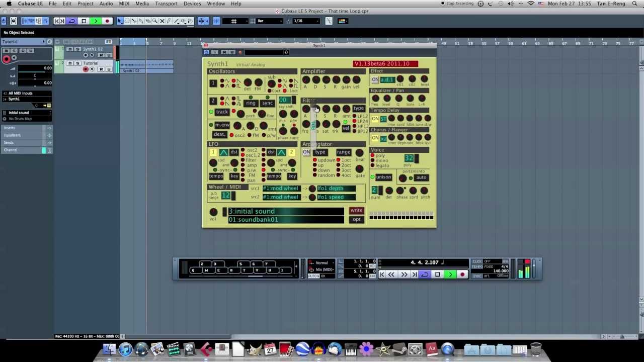Expand the Equalizers section in inspector
This screenshot has height=362, width=644.
(x=26, y=135)
